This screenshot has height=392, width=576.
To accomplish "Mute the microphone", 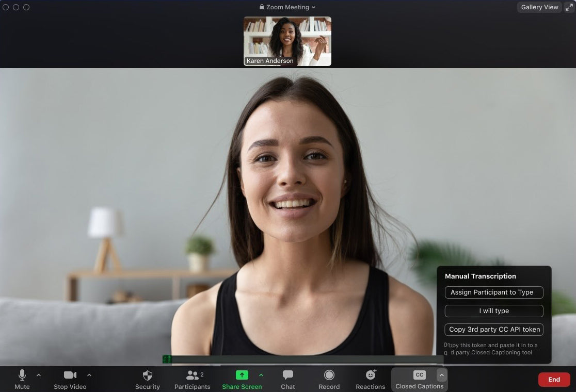I will pos(22,375).
